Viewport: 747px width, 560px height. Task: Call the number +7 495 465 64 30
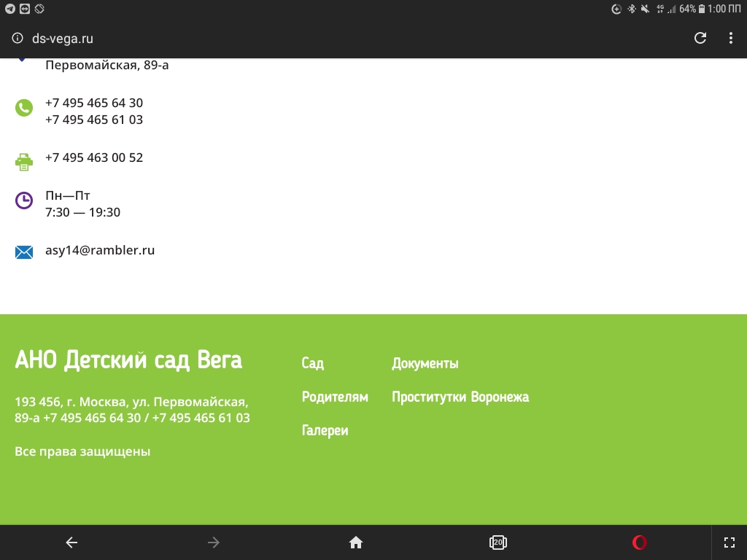point(94,103)
